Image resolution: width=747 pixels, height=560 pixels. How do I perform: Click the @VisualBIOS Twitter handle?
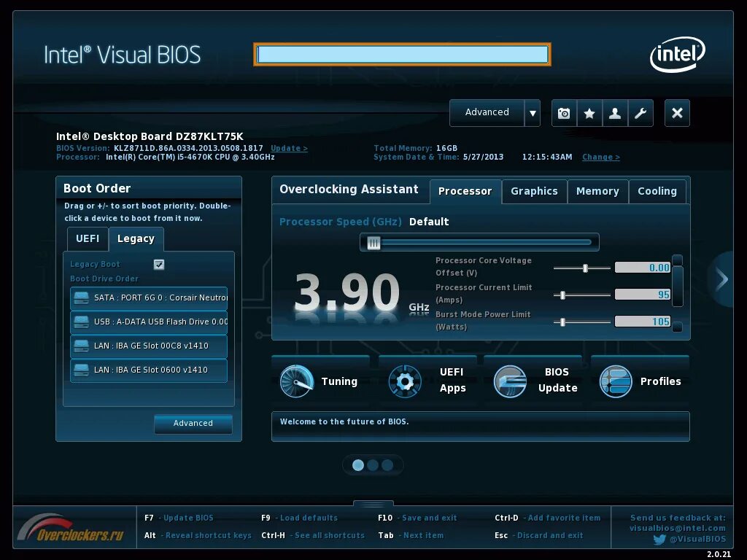point(698,539)
